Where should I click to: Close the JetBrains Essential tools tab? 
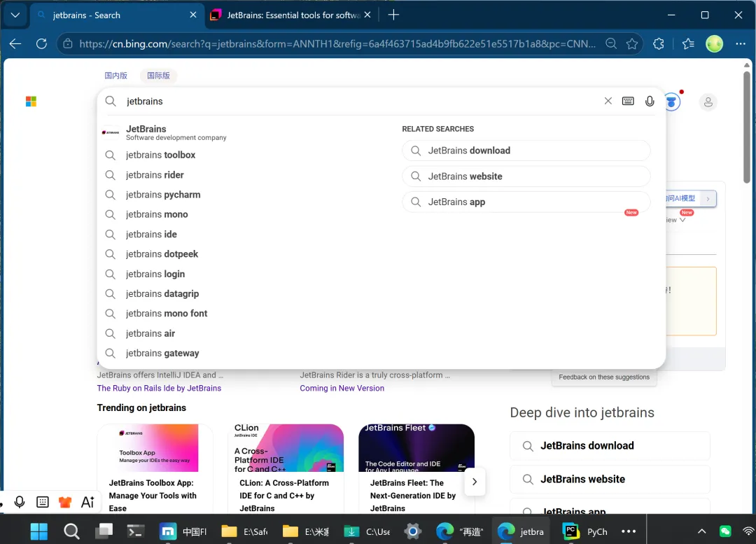[x=367, y=15]
